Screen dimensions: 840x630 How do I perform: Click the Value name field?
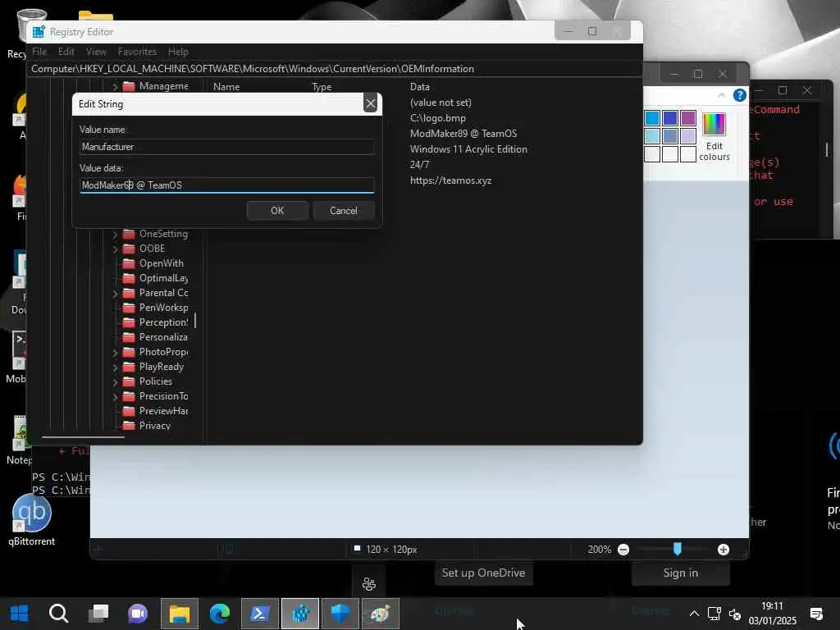click(x=226, y=147)
